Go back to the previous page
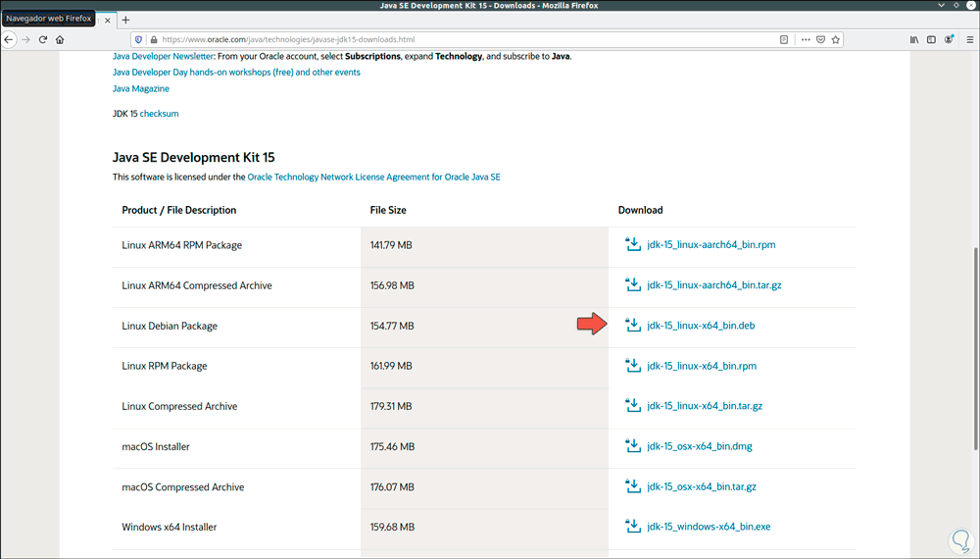980x559 pixels. click(x=8, y=39)
